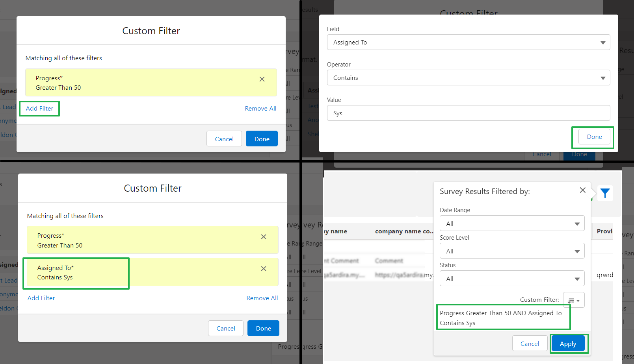
Task: Open the Score Level dropdown
Action: pyautogui.click(x=511, y=251)
